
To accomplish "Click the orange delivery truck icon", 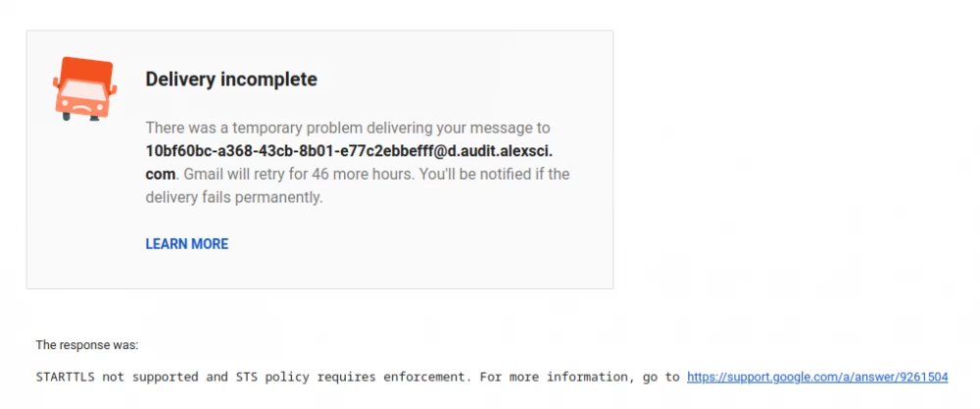I will click(84, 87).
